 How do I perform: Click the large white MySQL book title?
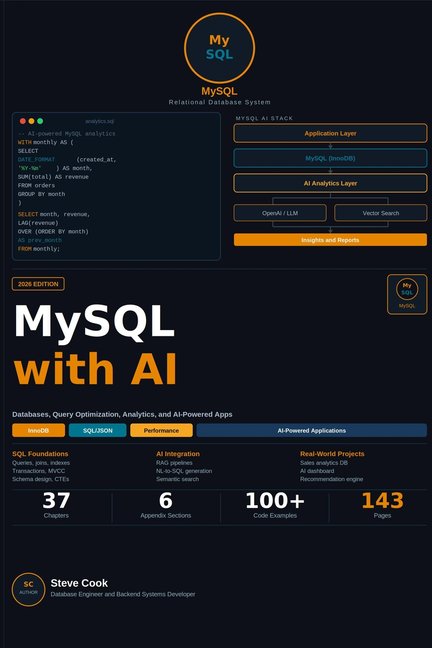click(95, 324)
